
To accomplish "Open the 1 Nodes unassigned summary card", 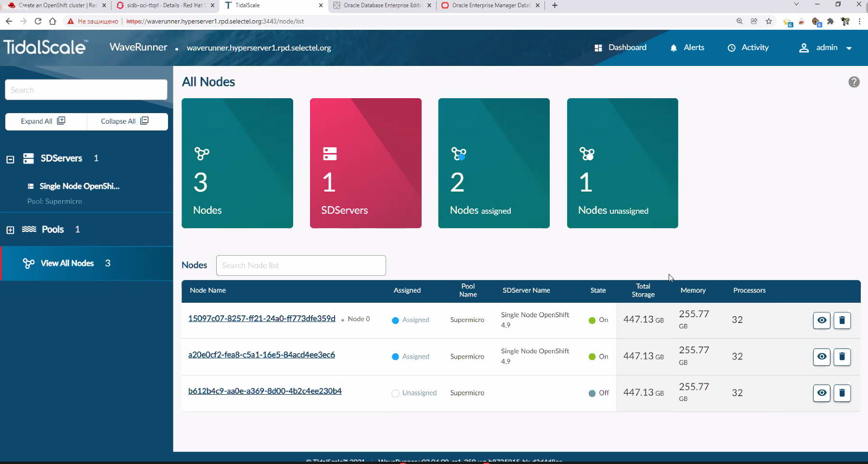I will 622,163.
